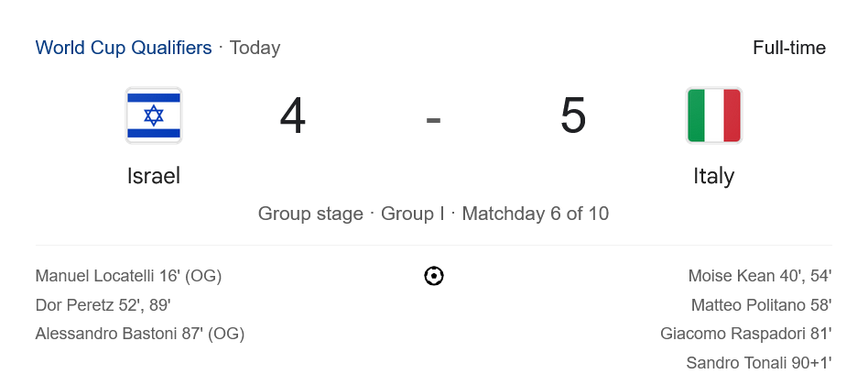The height and width of the screenshot is (385, 868).
Task: Click Alessandro Bastoni 87' own goal entry
Action: [x=139, y=335]
